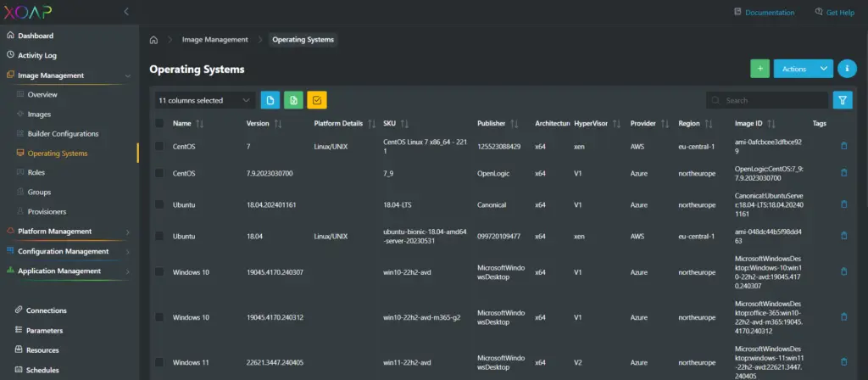The image size is (868, 380).
Task: Open Parameters in the sidebar
Action: [x=44, y=331]
